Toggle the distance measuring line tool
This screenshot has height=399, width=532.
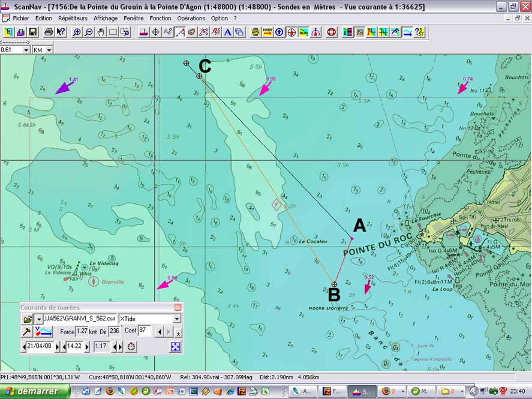180,32
